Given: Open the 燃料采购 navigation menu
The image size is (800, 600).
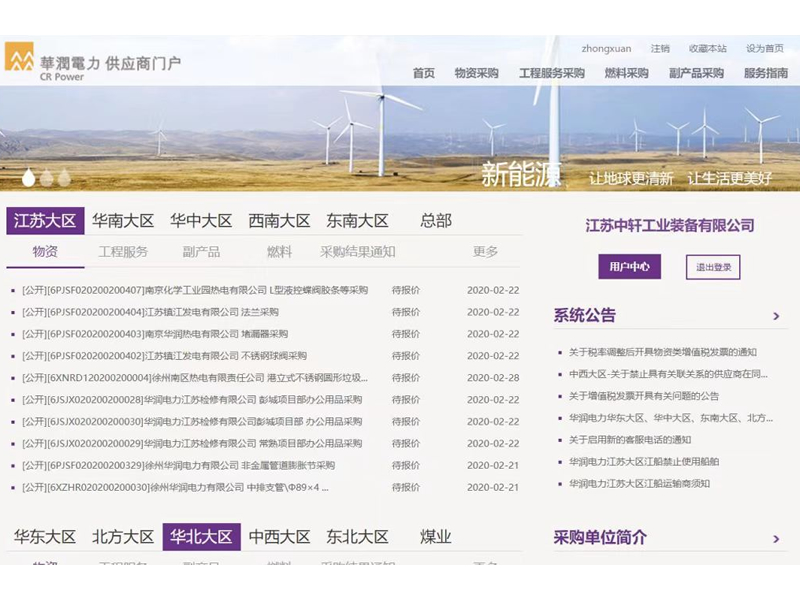Looking at the screenshot, I should point(627,73).
